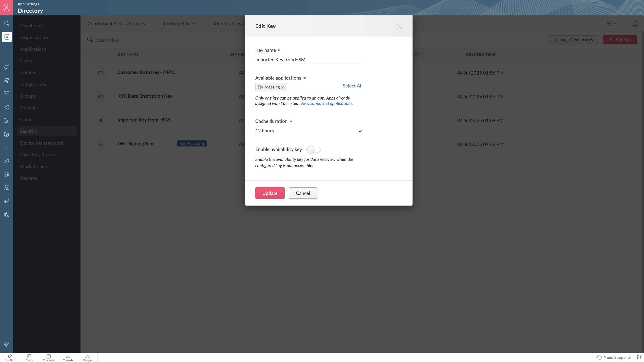This screenshot has width=644, height=362.
Task: Close the App Settings panel
Action: pos(7,8)
